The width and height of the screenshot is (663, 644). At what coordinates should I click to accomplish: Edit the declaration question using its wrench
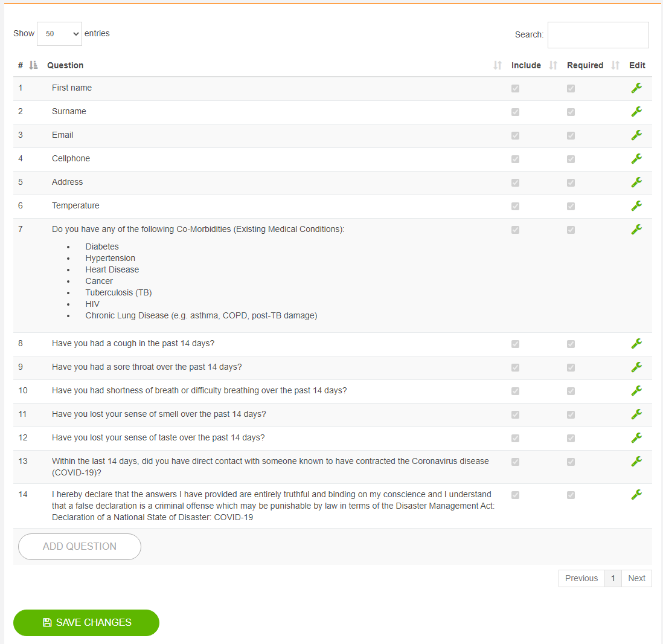[636, 495]
